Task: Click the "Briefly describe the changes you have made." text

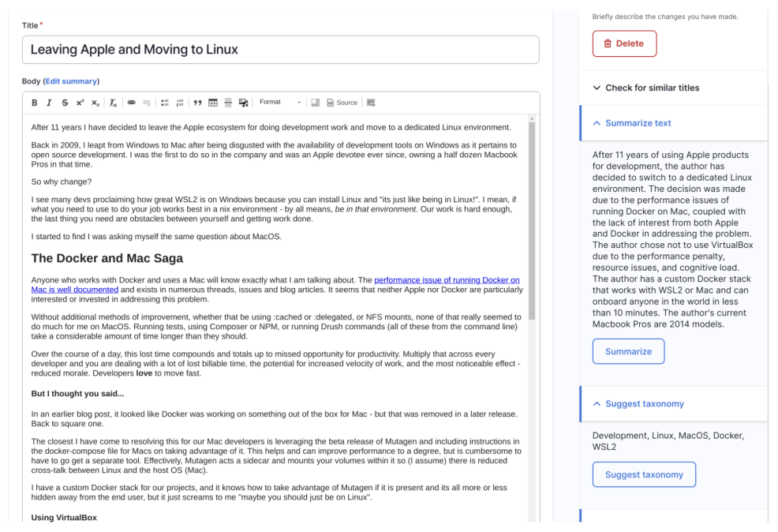Action: point(665,17)
